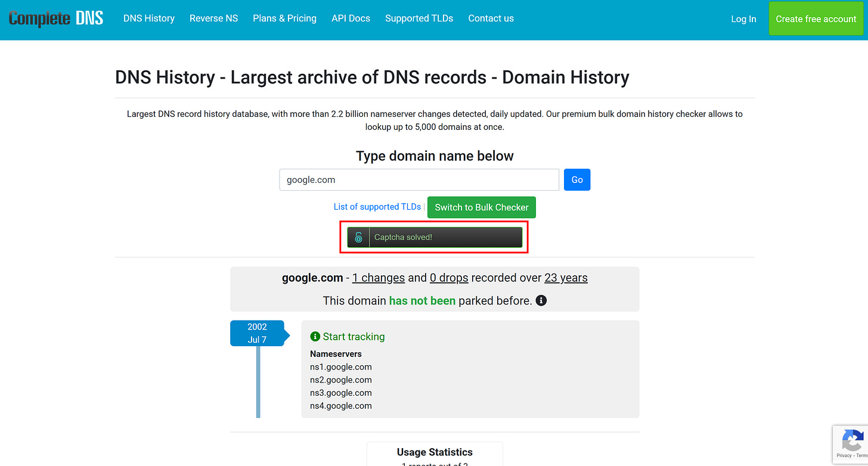
Task: Open the DNS History menu item
Action: click(x=149, y=18)
